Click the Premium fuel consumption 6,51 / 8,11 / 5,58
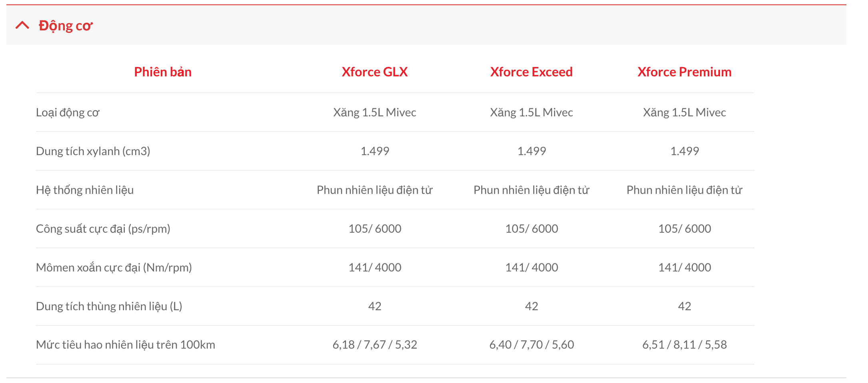 (x=684, y=345)
